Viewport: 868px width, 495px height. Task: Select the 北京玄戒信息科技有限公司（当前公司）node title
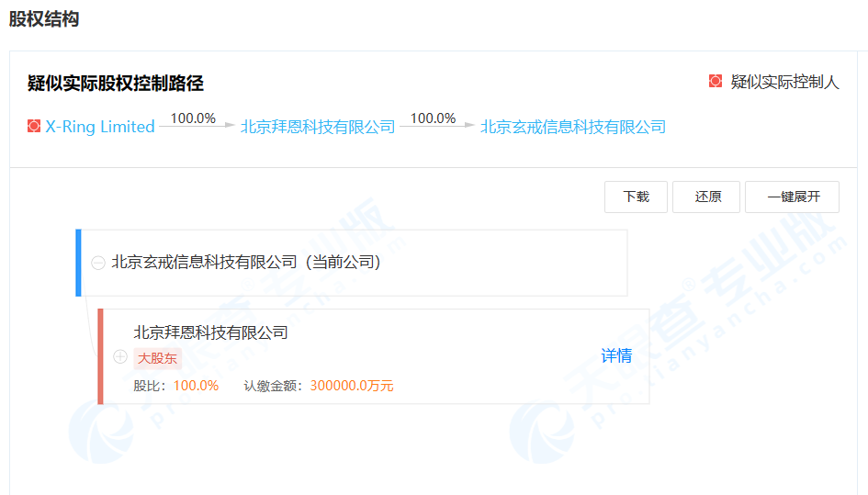(x=246, y=262)
